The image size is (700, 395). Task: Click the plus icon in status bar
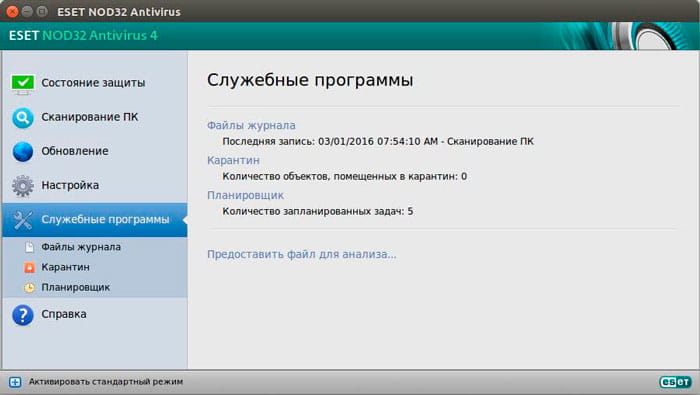[x=15, y=382]
